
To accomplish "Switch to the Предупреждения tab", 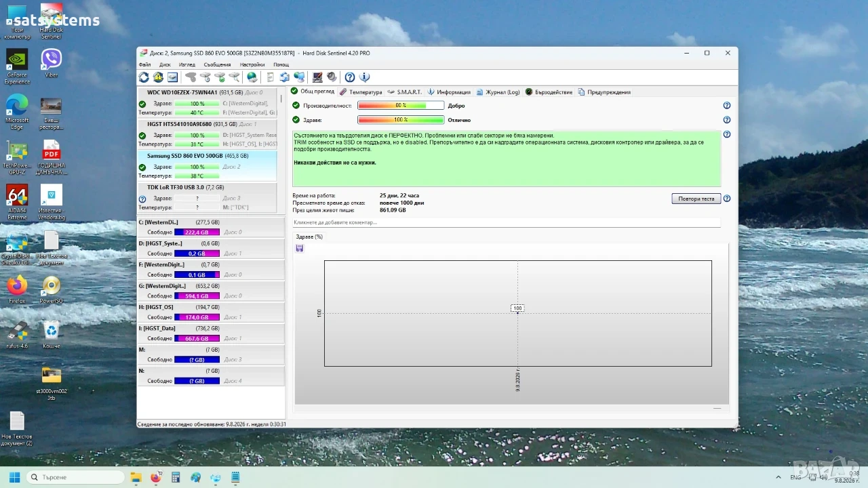I will (x=604, y=92).
